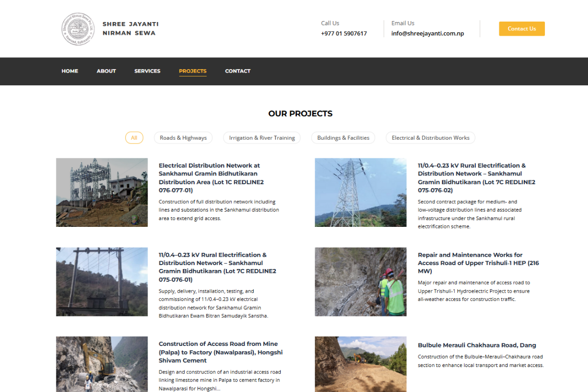Viewport: 588px width, 392px height.
Task: Open the Services menu item
Action: coord(147,71)
